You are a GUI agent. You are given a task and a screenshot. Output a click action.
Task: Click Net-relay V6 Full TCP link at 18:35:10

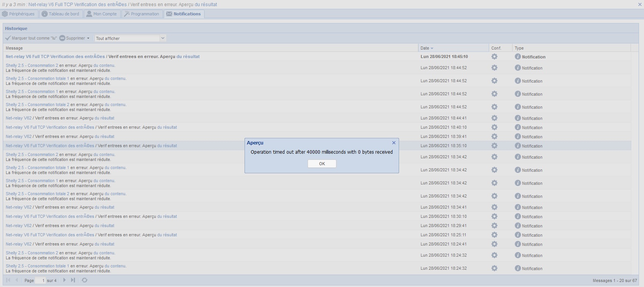(50, 146)
